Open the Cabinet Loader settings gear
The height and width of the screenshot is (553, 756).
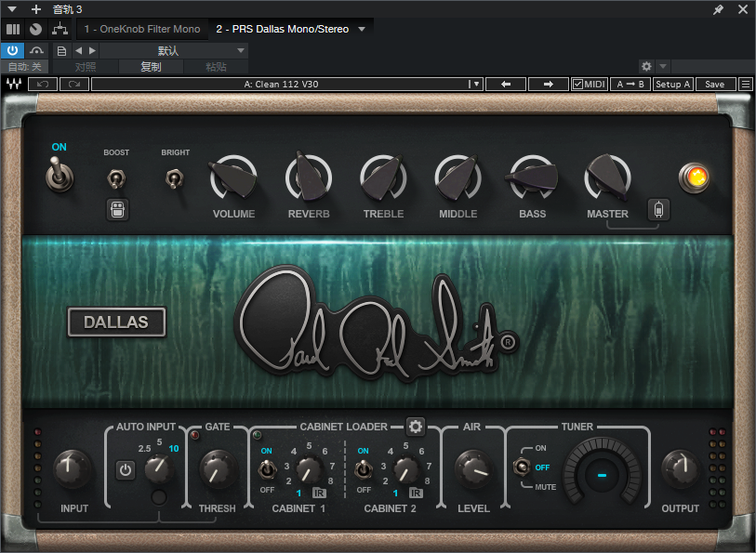[x=415, y=427]
